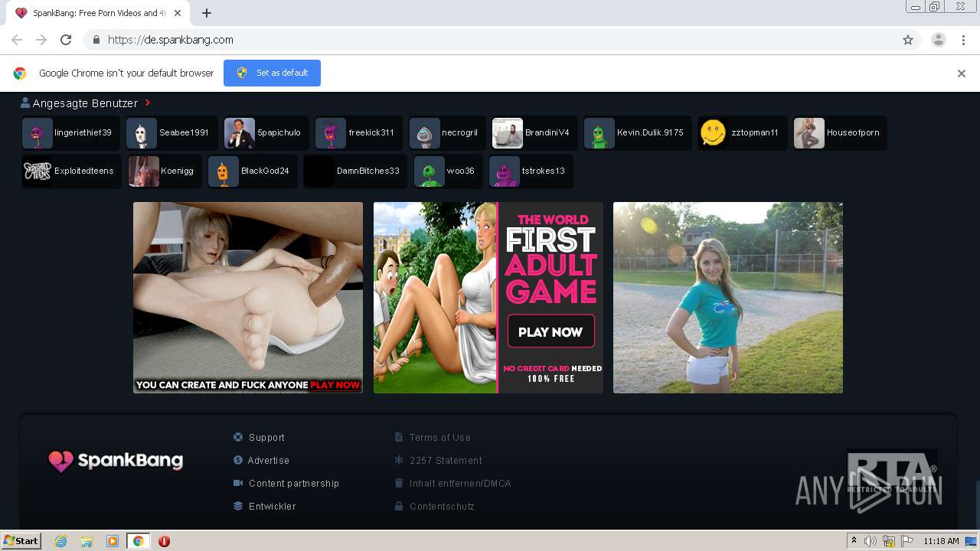Open user Kevin.Dulik.9175 profile
Screen dimensions: 980x551
(x=637, y=132)
